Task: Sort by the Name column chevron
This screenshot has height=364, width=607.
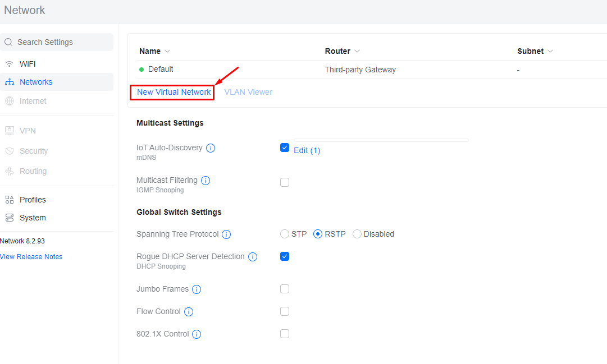Action: coord(167,51)
